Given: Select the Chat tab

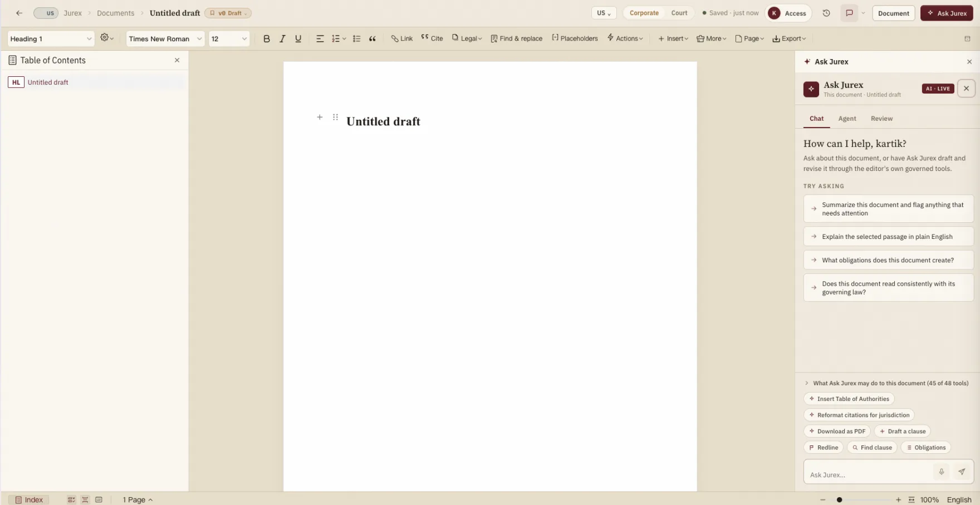Looking at the screenshot, I should point(816,119).
